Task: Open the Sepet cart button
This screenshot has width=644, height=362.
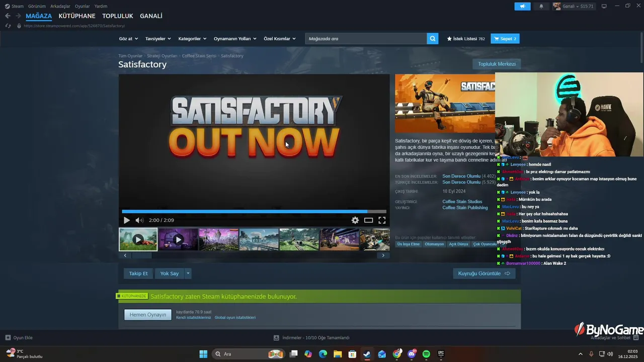Action: (505, 39)
